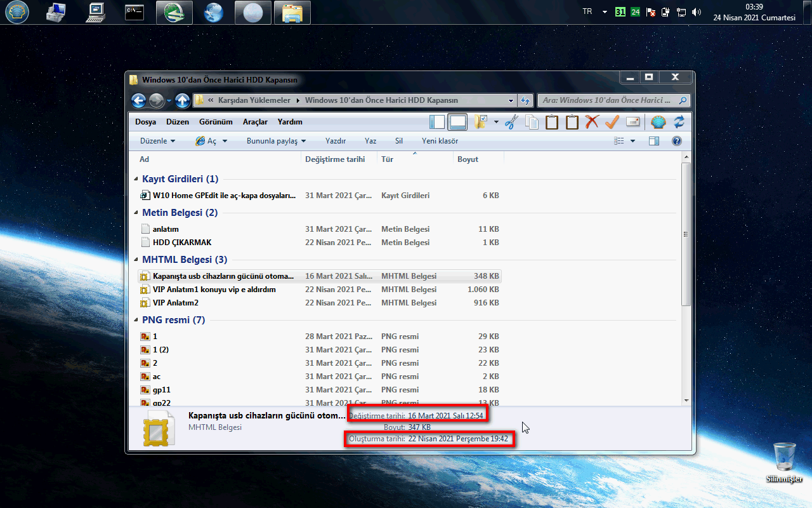Screen dimensions: 812x508
Task: Click the second clipboard icon beside the red X
Action: point(572,122)
